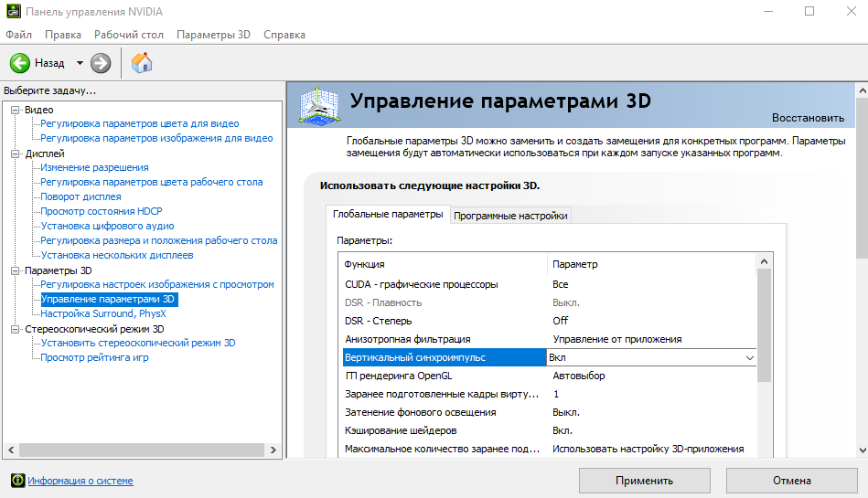Open the "Параметры 3D" menu

pos(213,35)
